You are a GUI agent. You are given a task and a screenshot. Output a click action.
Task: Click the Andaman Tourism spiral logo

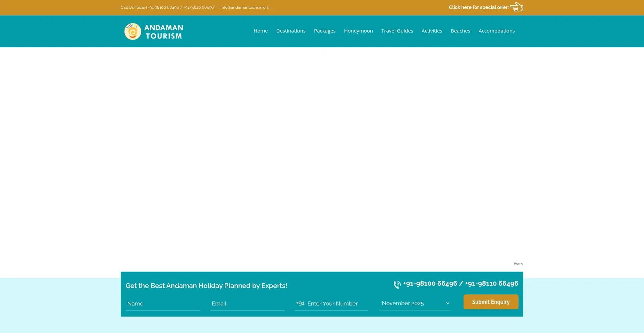pyautogui.click(x=133, y=32)
